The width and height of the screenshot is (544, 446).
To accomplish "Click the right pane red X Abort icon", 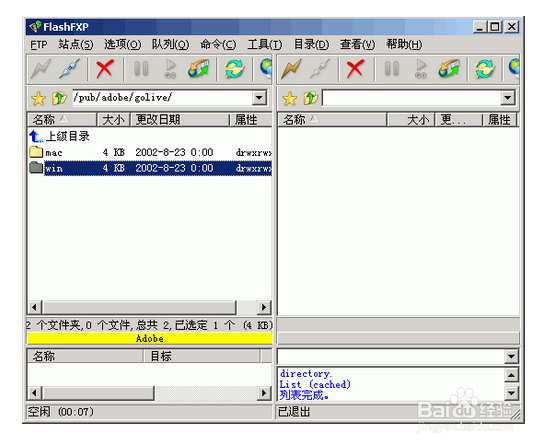I will [x=356, y=68].
